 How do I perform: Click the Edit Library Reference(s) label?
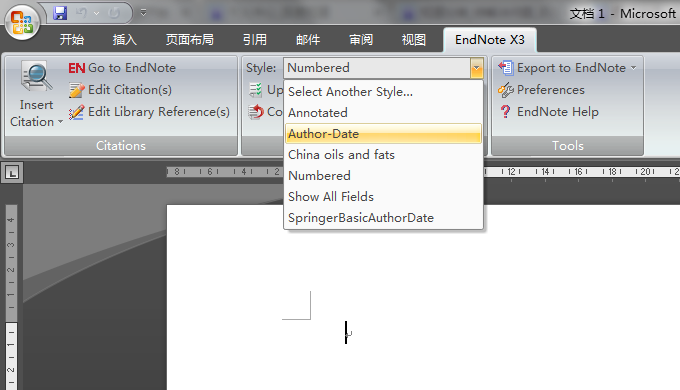(159, 112)
